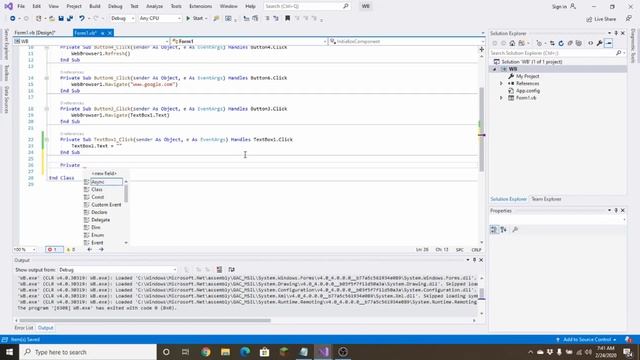Click the Undo arrow in the toolbar
The width and height of the screenshot is (640, 360).
pos(82,18)
